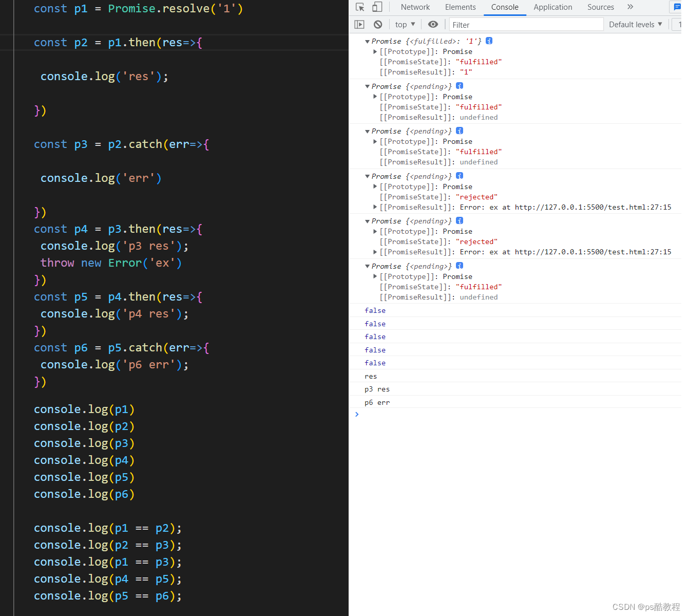Click code line const p2 = p1.then(res=>{
The width and height of the screenshot is (688, 616).
(118, 43)
